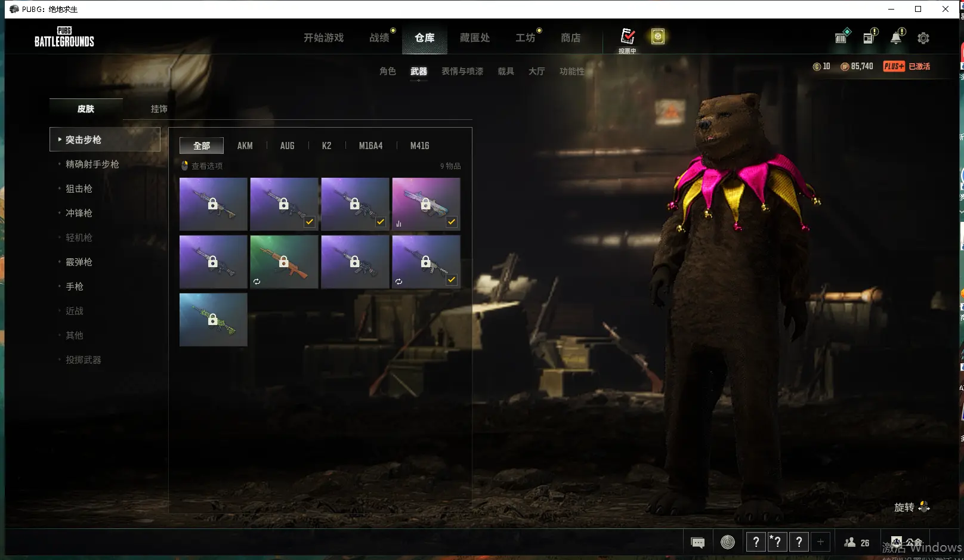Screen dimensions: 964x560
Task: Open the 商店 tab
Action: (571, 38)
